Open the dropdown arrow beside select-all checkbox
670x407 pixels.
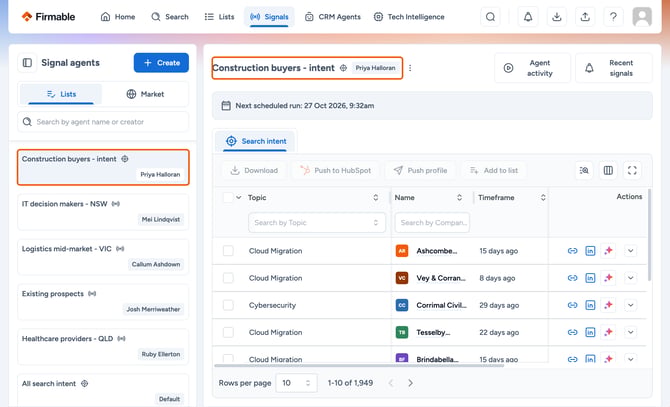pos(239,197)
